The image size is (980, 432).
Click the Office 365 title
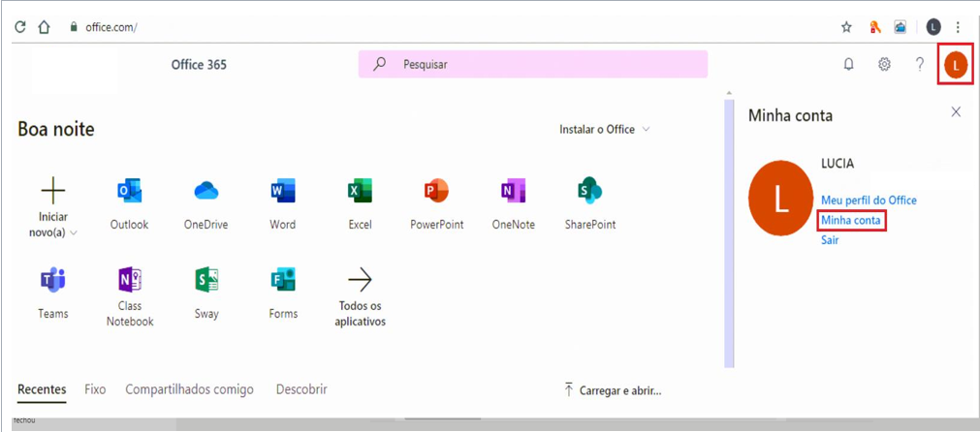coord(199,64)
